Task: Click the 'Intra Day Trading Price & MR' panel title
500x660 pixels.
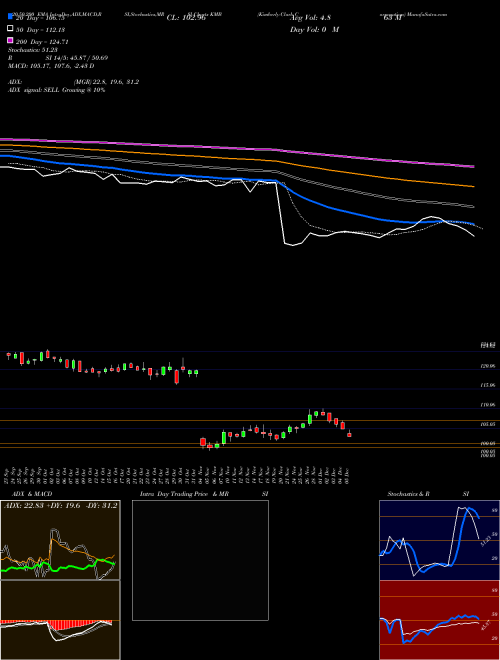Action: coord(184,494)
